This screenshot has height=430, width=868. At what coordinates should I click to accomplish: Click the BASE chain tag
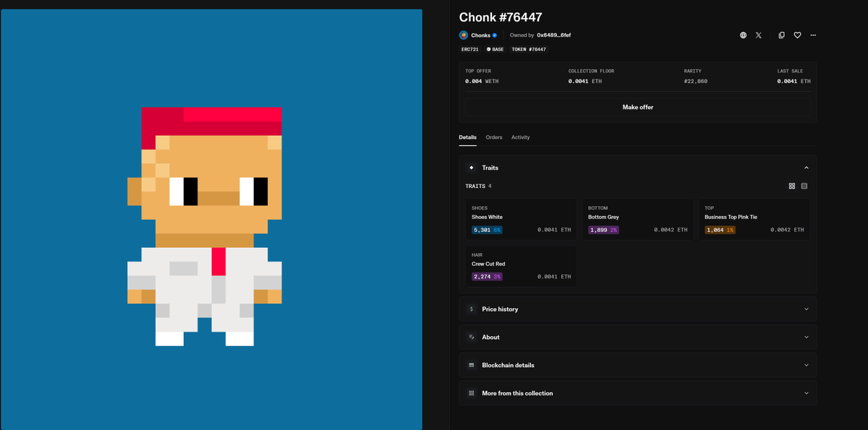495,49
